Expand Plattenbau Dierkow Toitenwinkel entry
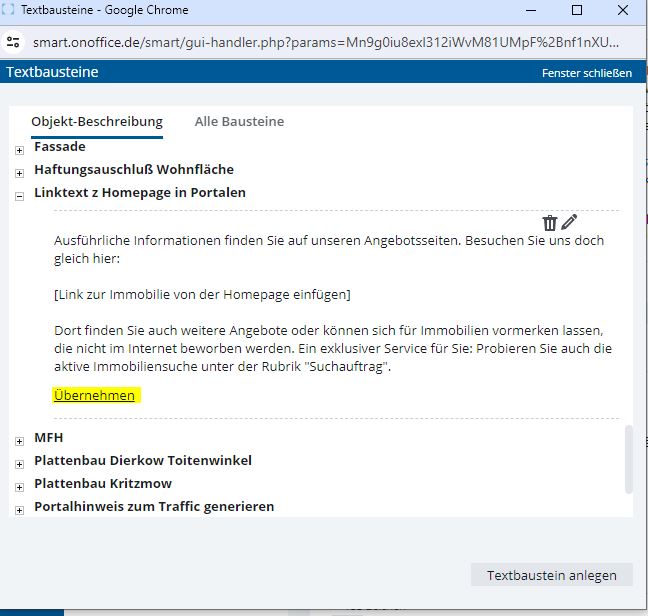 [19, 464]
